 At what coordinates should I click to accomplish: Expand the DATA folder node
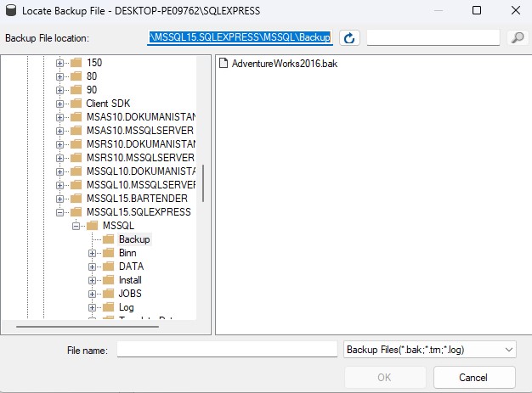92,267
